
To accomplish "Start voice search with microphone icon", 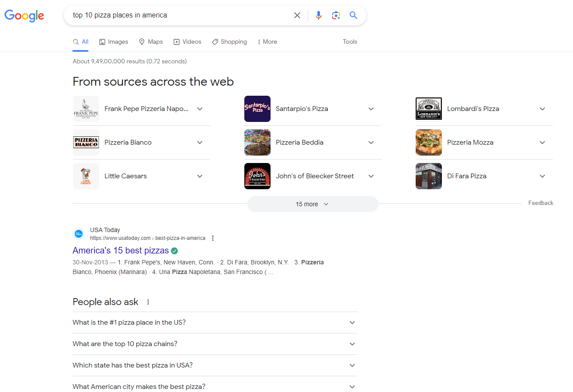I will pyautogui.click(x=319, y=15).
